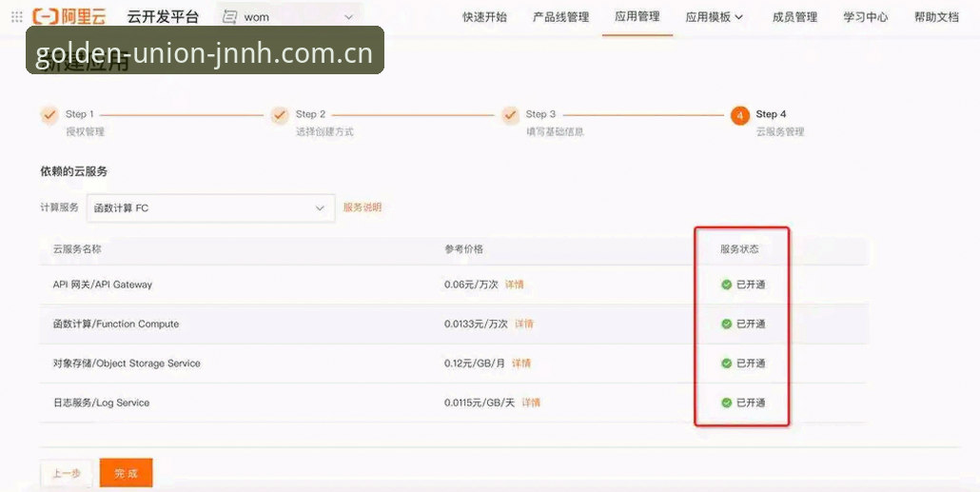Click Step 2 选择创建方式 check icon

(280, 115)
